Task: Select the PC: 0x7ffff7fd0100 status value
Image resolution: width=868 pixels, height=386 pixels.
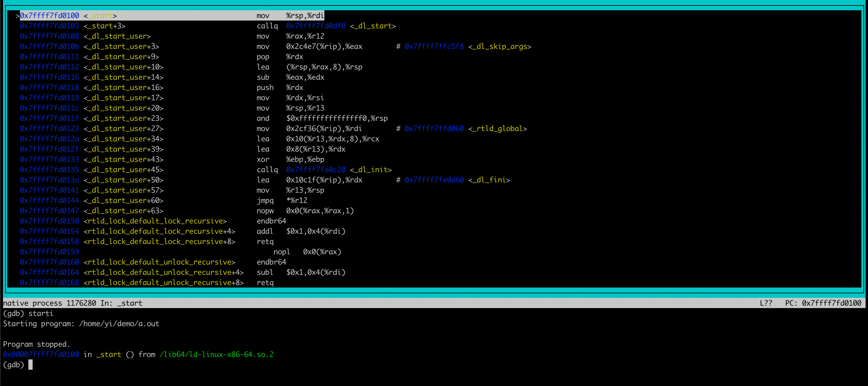Action: [x=823, y=304]
